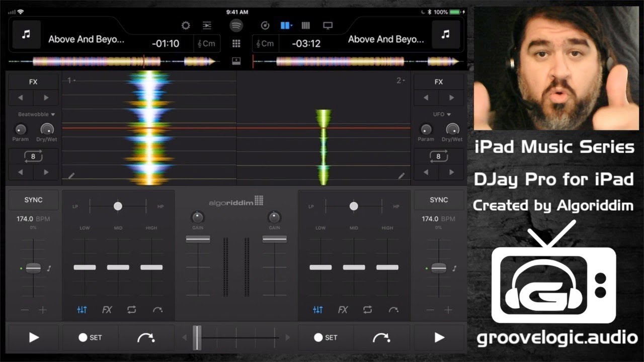Toggle deck 2 key lock note
Screen dimensions: 644x362
click(454, 268)
